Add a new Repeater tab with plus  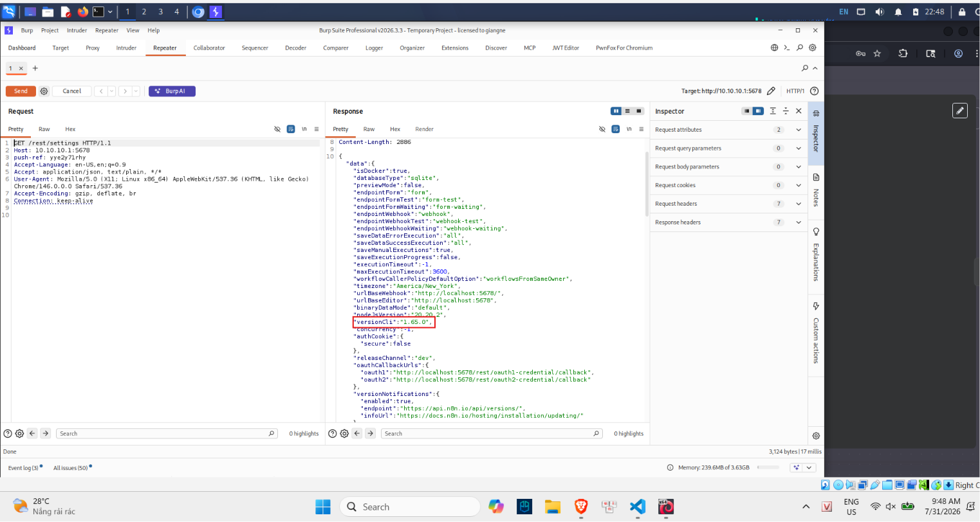pos(35,68)
